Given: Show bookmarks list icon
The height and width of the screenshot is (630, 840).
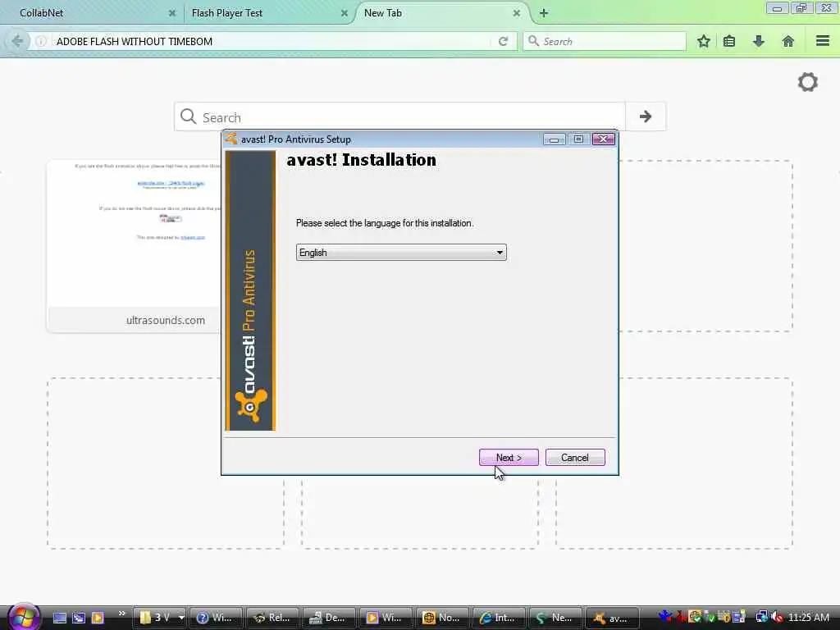Looking at the screenshot, I should coord(729,41).
